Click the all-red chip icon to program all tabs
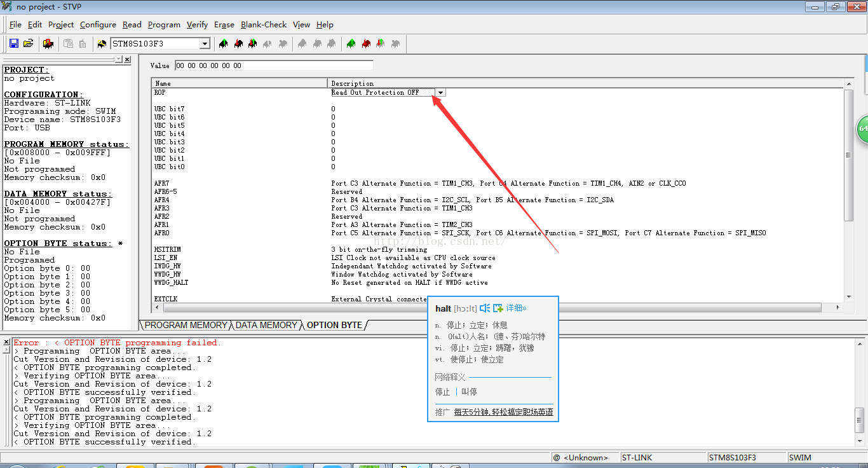 pyautogui.click(x=366, y=44)
